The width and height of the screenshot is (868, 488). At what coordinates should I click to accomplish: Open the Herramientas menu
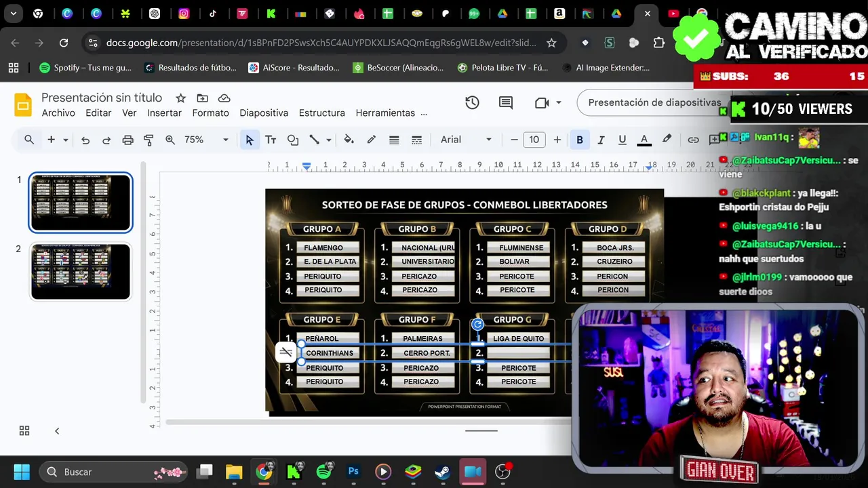tap(385, 113)
